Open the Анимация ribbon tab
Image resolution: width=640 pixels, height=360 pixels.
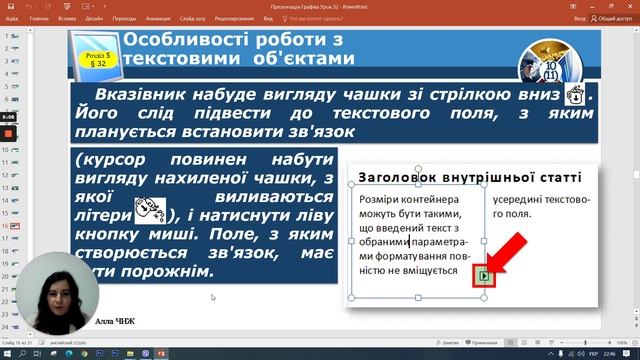[x=158, y=19]
